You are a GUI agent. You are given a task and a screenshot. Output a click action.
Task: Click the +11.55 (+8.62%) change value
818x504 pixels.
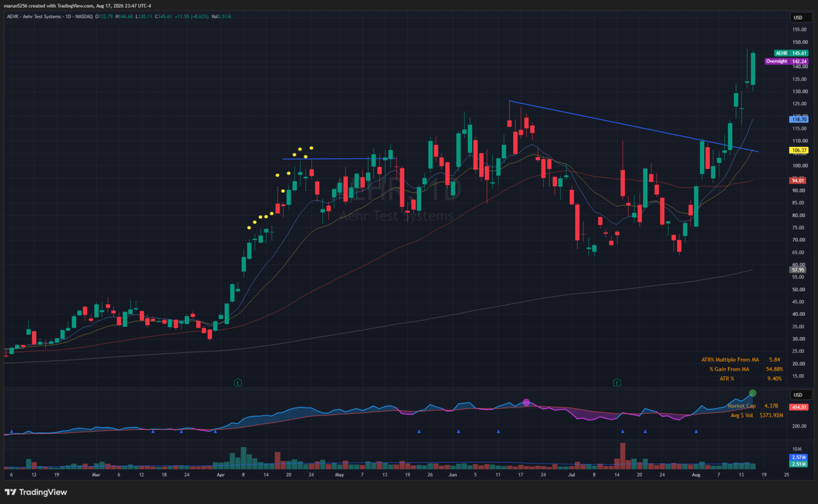coord(191,16)
